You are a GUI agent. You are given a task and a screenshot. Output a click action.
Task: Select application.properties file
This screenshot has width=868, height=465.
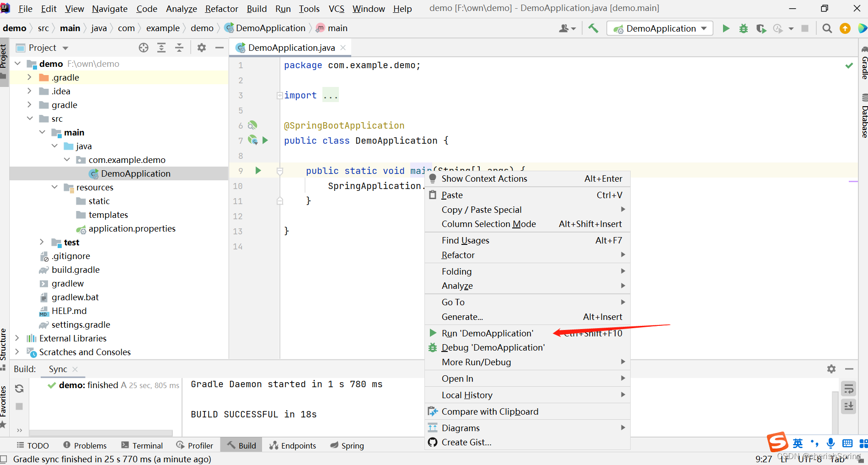click(132, 228)
